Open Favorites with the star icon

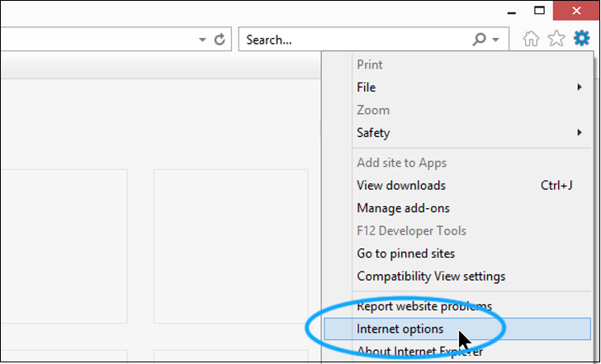pyautogui.click(x=556, y=39)
